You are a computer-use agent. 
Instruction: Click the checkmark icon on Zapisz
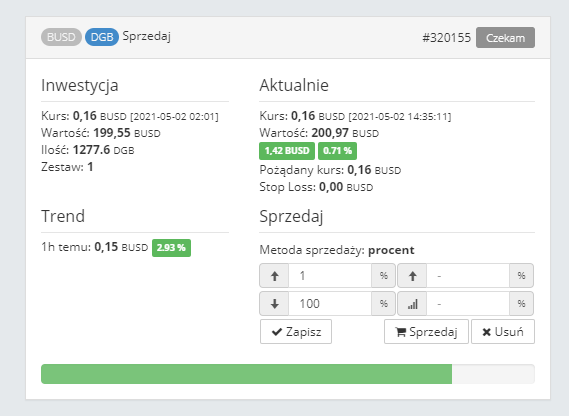tap(277, 331)
